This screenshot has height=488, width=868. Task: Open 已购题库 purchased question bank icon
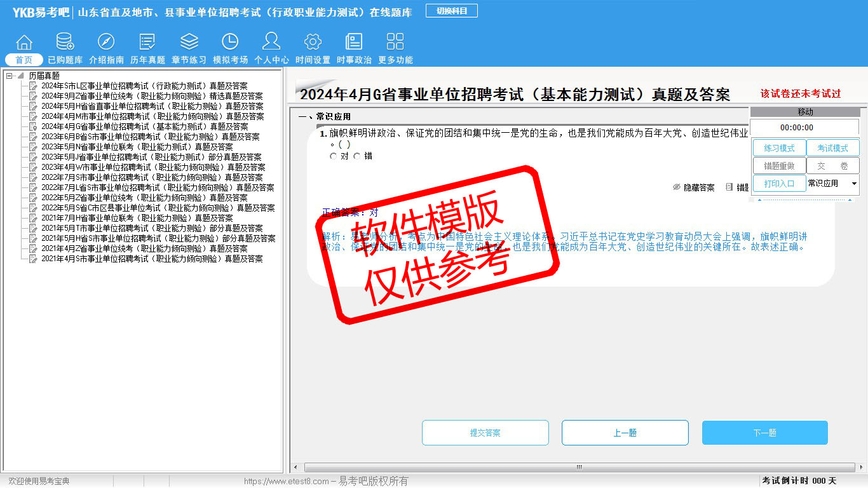[65, 43]
